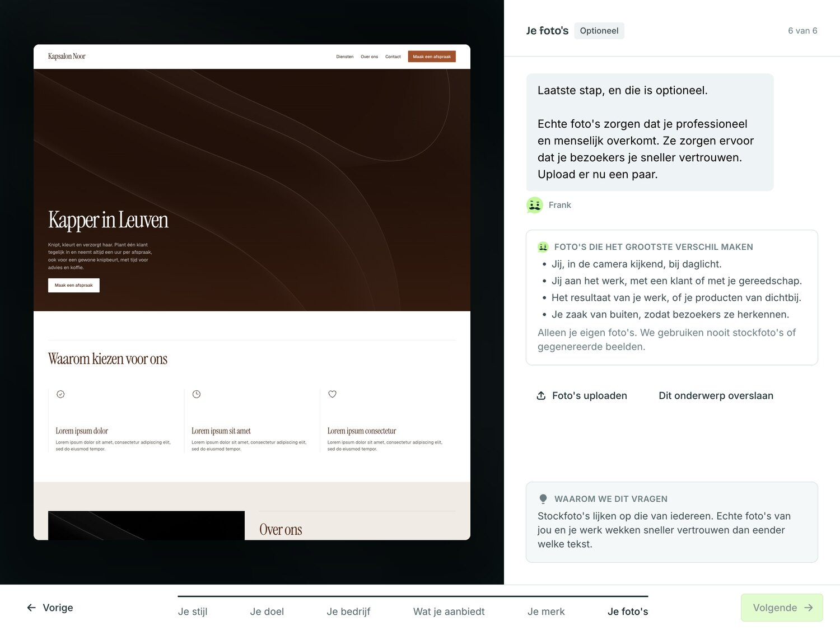Click the dark image in the Over ons section
This screenshot has height=630, width=840.
146,525
